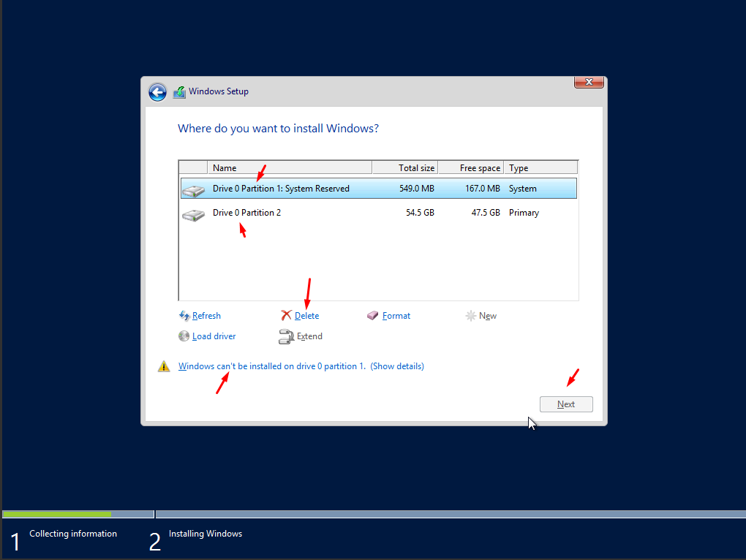Viewport: 746px width, 560px height.
Task: Click the New partition link
Action: click(488, 316)
